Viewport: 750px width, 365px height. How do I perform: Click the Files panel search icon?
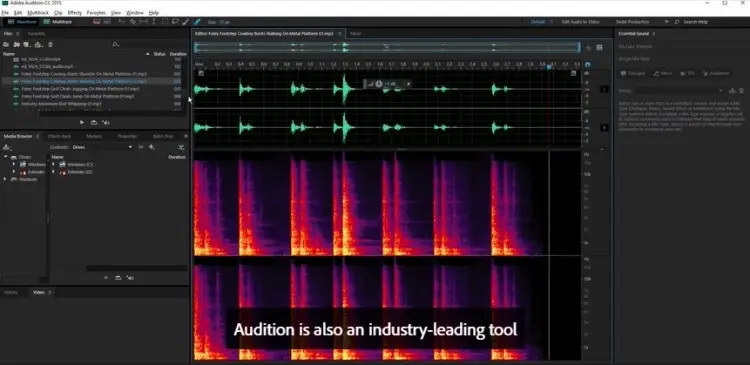[115, 44]
